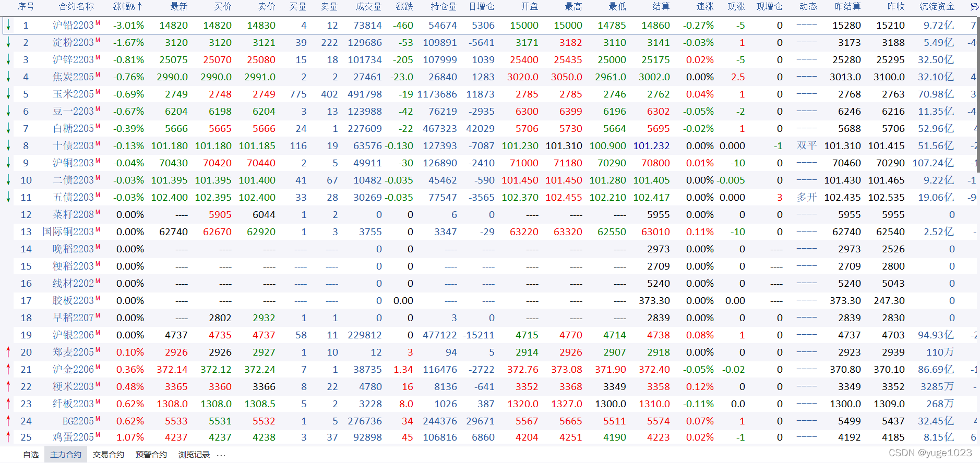Click the 最高 column header
The image size is (980, 463).
coord(573,7)
